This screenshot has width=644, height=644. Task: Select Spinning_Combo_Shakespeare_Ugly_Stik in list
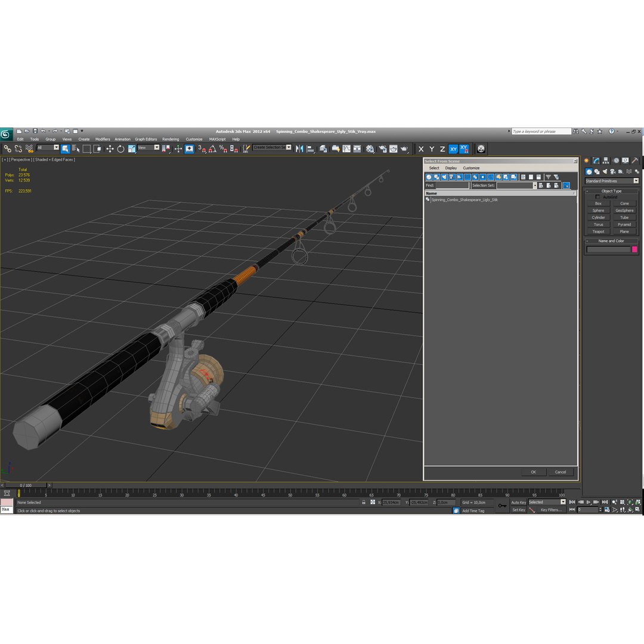pos(465,200)
